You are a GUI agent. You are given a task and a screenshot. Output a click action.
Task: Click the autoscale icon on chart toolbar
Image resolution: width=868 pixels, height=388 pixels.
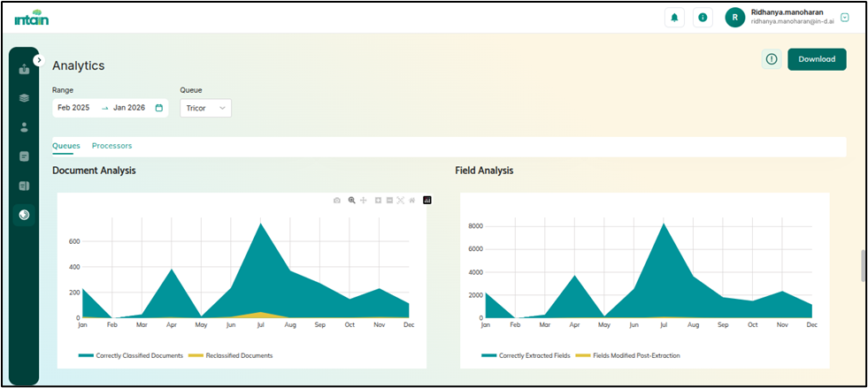401,201
